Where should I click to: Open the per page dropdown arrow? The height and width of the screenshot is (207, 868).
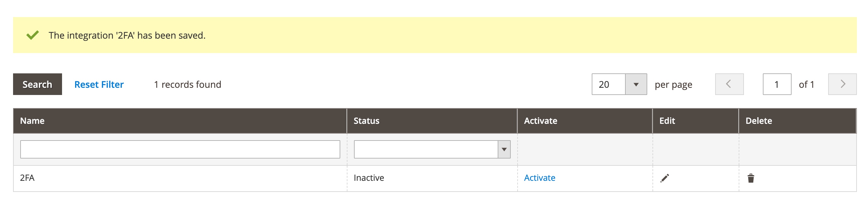click(x=636, y=84)
